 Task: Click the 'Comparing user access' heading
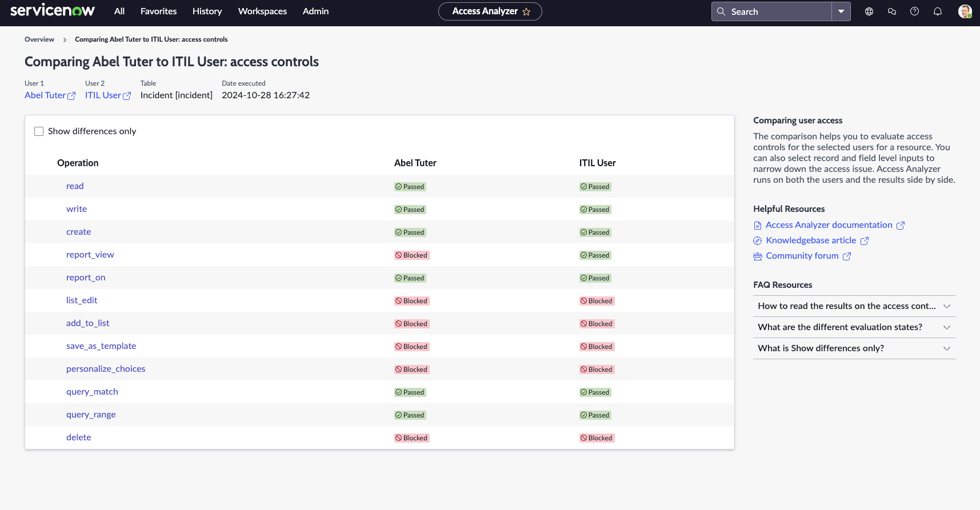click(x=798, y=121)
